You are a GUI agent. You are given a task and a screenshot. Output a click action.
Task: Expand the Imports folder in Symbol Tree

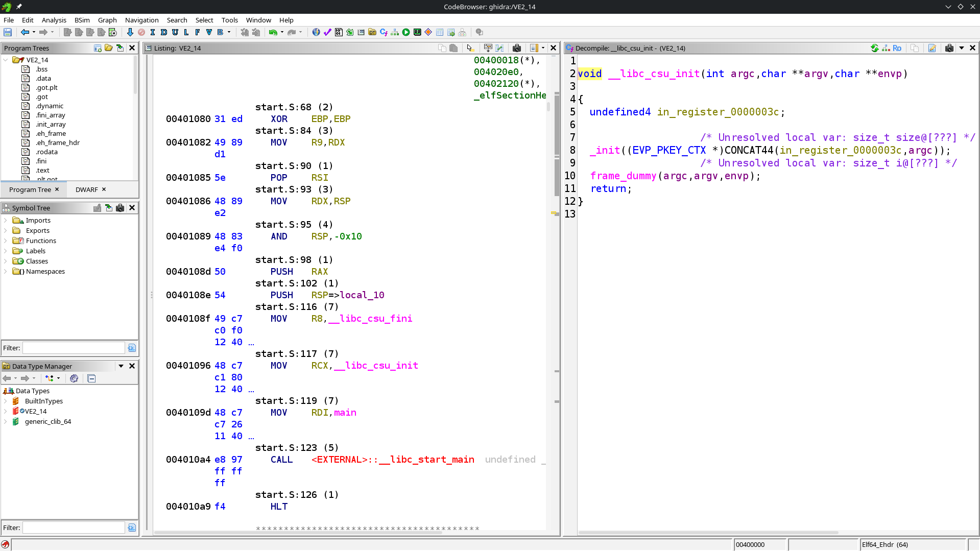[6, 220]
